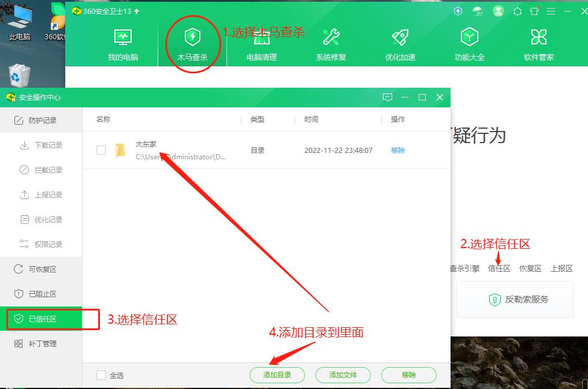Open the main menu hamburger icon

551,11
